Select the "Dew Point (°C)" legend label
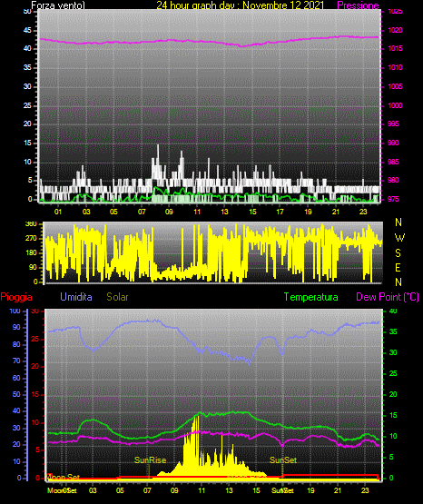Viewport: 423px width, 504px height. [x=388, y=297]
